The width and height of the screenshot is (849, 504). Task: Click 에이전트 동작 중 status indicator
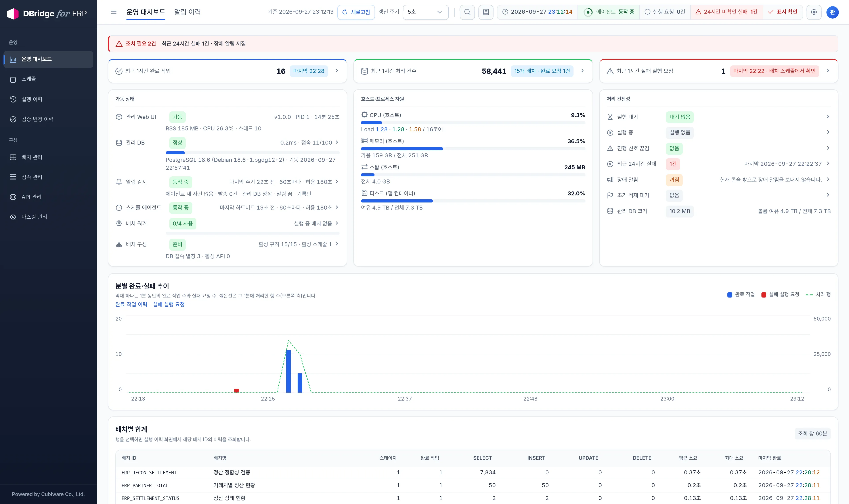(x=609, y=12)
